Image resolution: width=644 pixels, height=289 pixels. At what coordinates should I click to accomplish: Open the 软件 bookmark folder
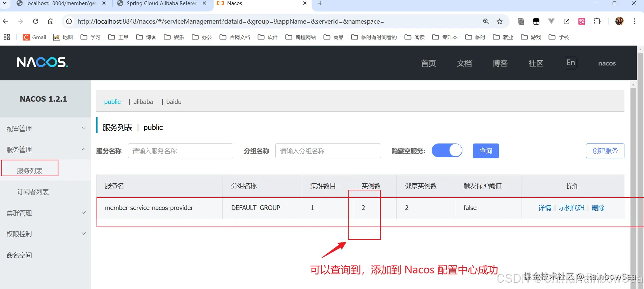(x=268, y=37)
